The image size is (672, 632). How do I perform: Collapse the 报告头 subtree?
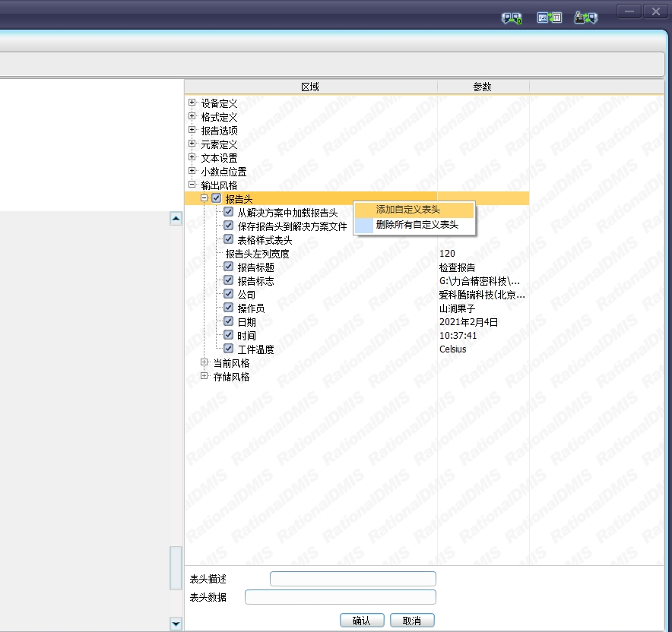(204, 198)
